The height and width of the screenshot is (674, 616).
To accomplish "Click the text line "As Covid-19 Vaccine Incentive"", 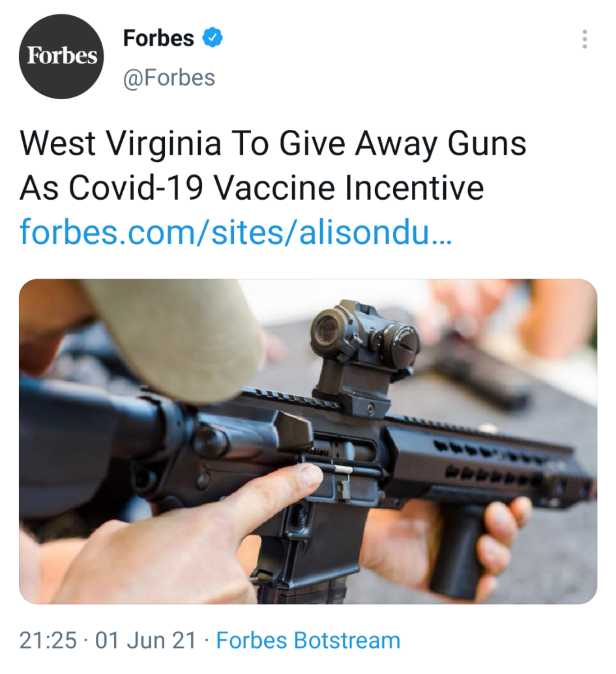I will (252, 188).
